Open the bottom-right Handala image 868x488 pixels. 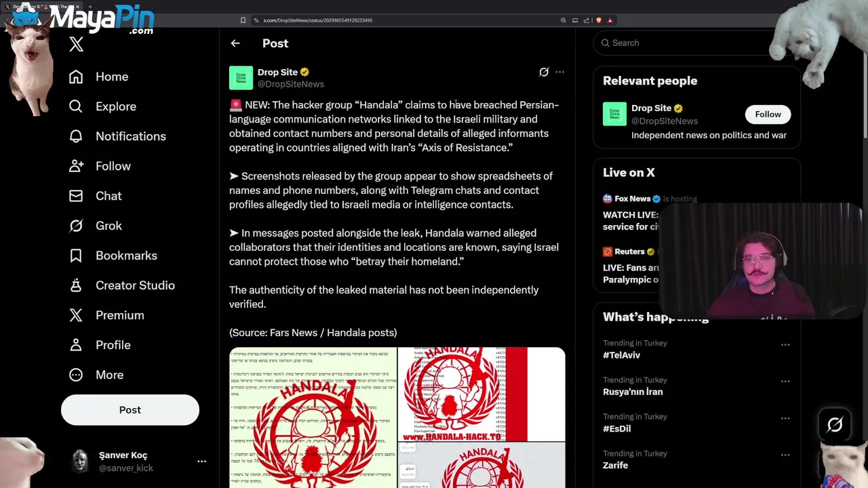coord(481,466)
